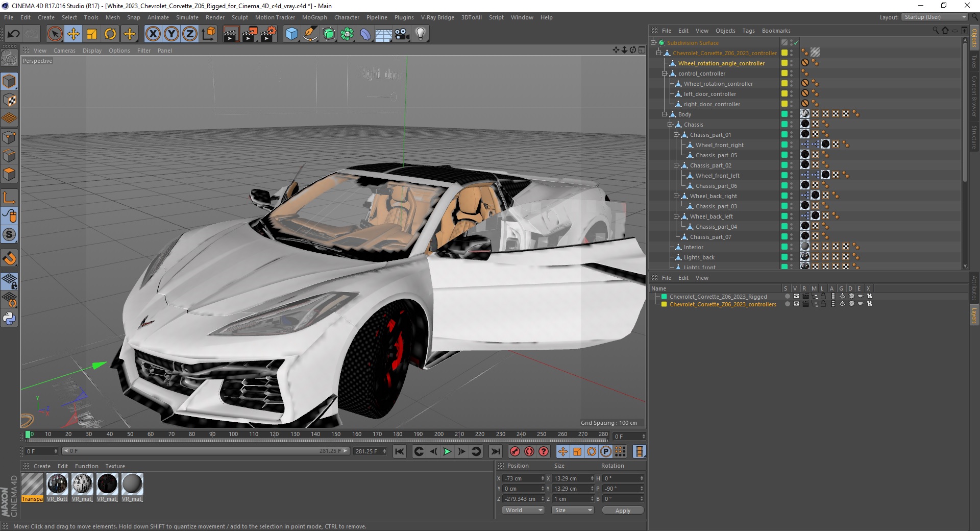The image size is (980, 531).
Task: Select the Lights_back object
Action: (x=699, y=257)
